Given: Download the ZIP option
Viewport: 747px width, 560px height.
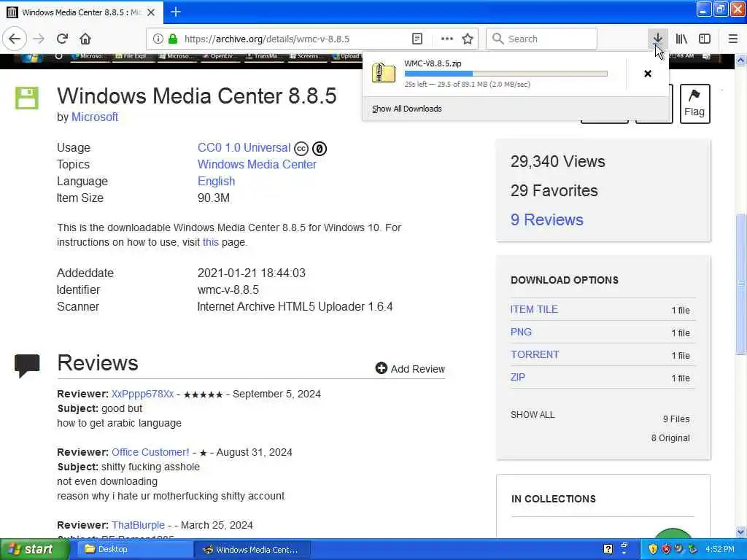Looking at the screenshot, I should click(518, 377).
